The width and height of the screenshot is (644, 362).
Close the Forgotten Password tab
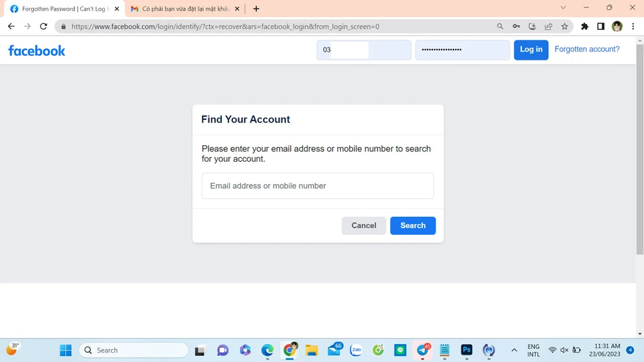[117, 9]
